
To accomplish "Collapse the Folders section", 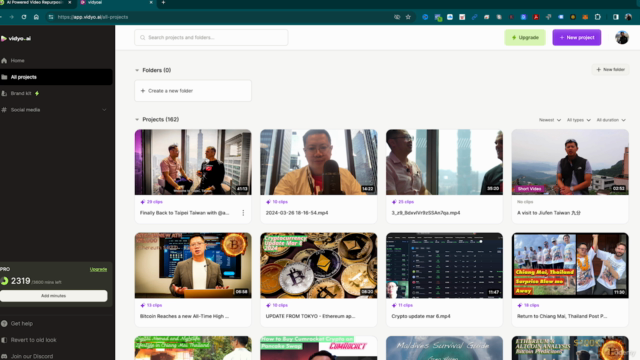I will point(137,70).
